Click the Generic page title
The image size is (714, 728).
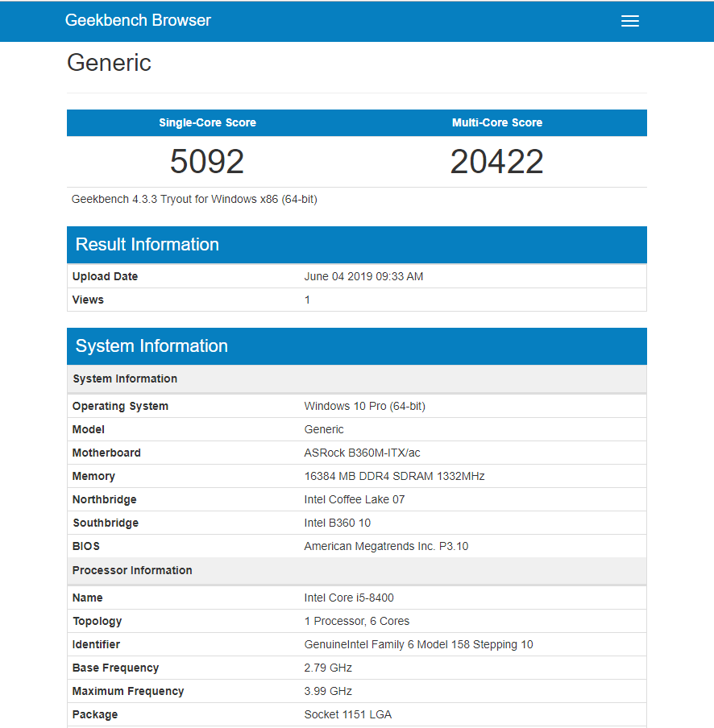109,63
